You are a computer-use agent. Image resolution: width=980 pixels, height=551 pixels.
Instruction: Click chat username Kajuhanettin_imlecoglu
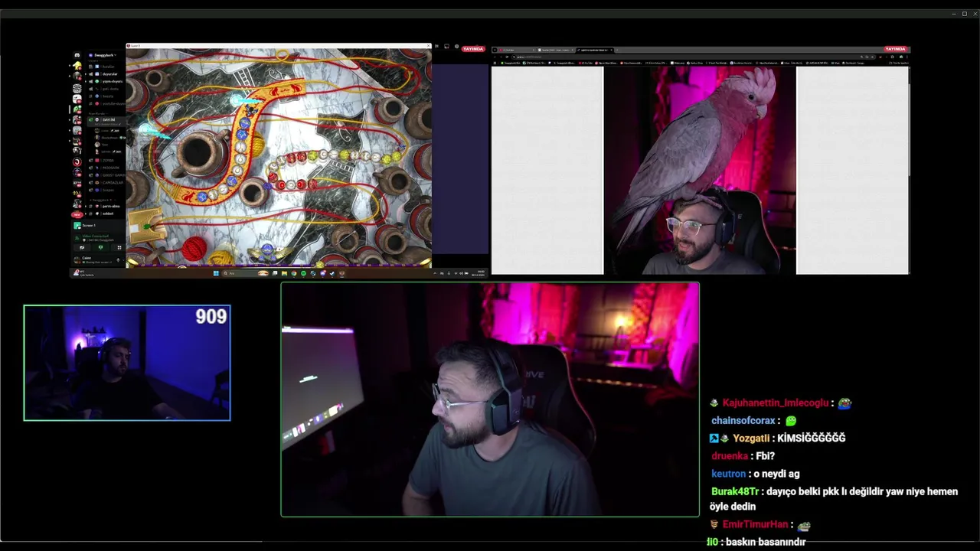776,403
